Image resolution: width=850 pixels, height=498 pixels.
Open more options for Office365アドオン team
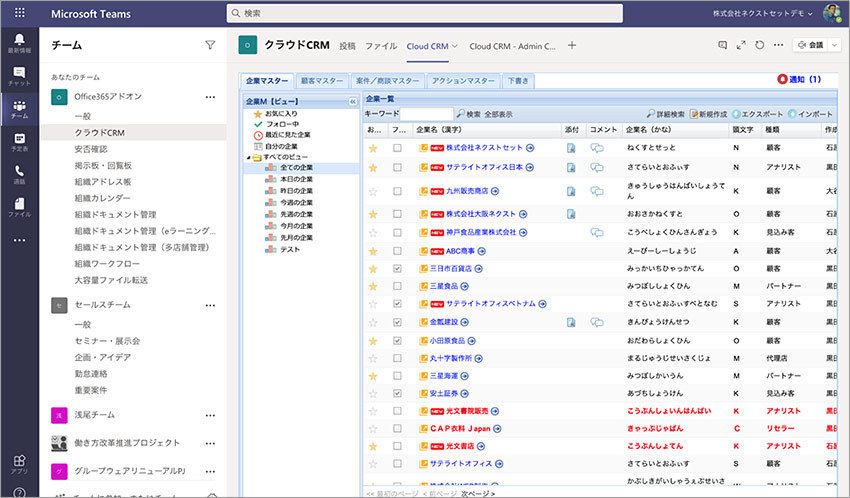[210, 97]
